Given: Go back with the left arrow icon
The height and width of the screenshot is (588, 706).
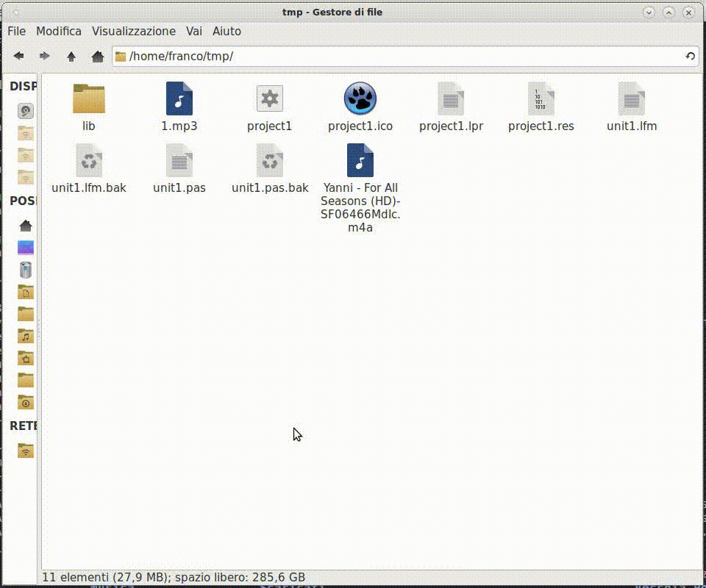Looking at the screenshot, I should (18, 57).
